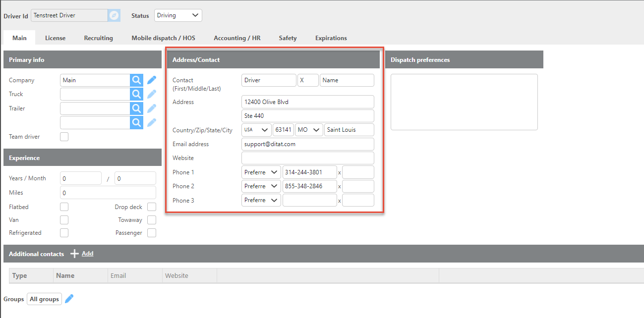Click the Add link for additional contacts
The height and width of the screenshot is (318, 644).
pyautogui.click(x=87, y=254)
